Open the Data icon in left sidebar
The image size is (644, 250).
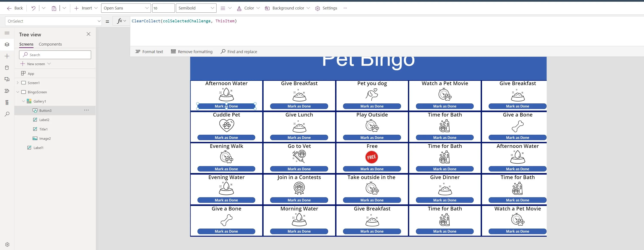click(x=7, y=68)
